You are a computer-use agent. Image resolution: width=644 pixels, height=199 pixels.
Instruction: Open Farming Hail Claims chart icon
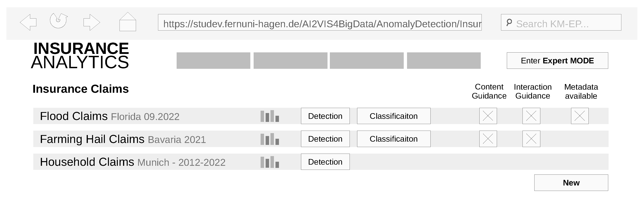[x=269, y=139]
